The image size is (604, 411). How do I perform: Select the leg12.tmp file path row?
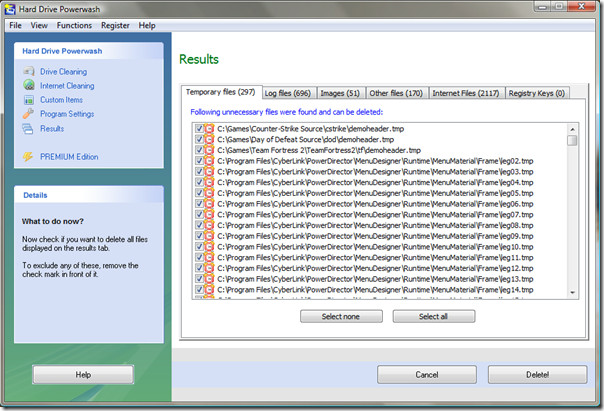pos(375,268)
